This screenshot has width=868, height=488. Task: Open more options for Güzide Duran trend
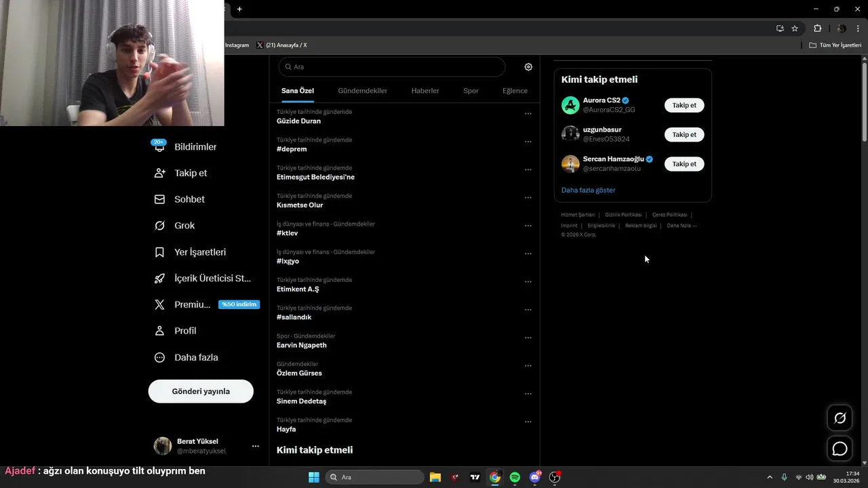(x=528, y=113)
